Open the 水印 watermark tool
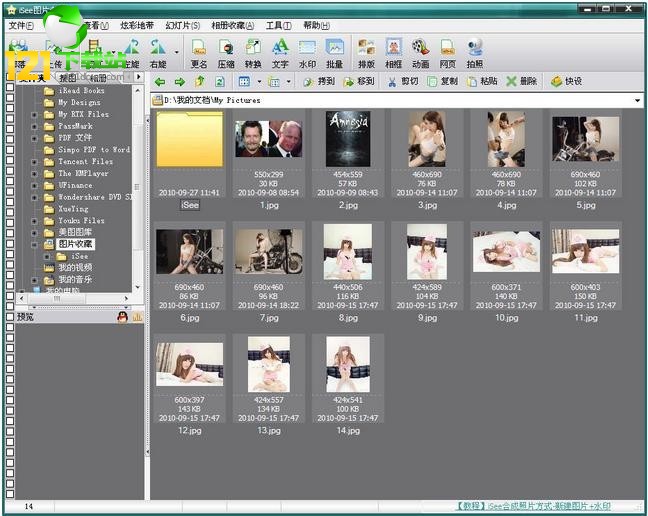648x516 pixels. coord(307,51)
